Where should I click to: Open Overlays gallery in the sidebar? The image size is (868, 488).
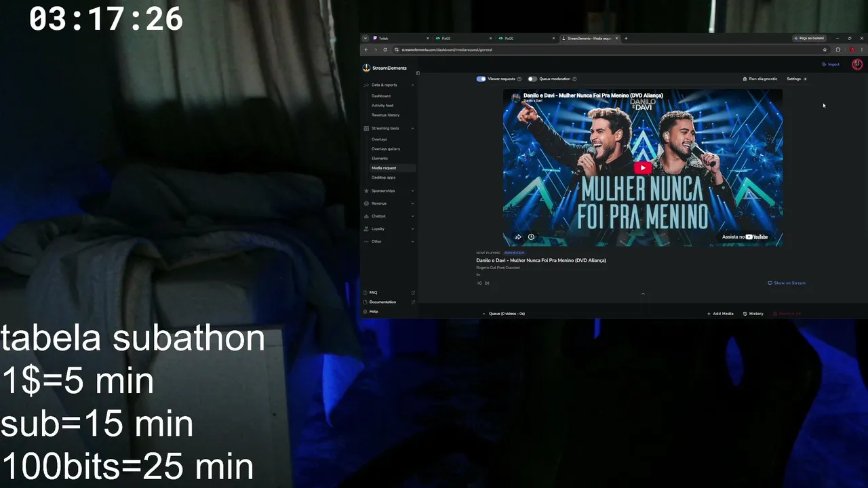click(386, 149)
